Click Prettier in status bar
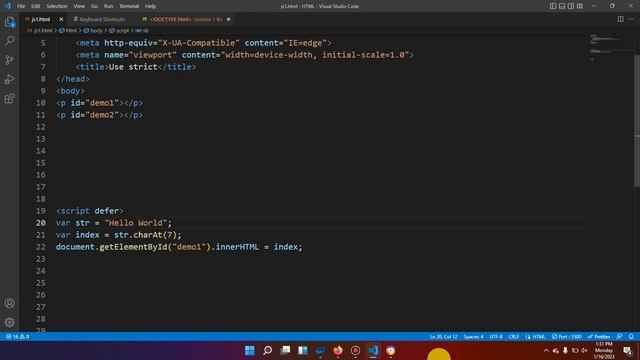The width and height of the screenshot is (640, 360). tap(598, 337)
